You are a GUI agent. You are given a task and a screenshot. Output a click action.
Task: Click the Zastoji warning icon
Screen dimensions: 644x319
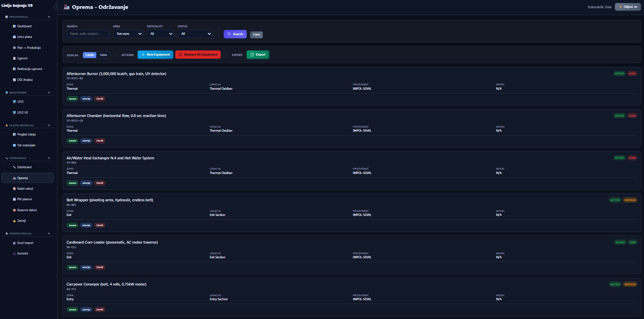(x=14, y=221)
